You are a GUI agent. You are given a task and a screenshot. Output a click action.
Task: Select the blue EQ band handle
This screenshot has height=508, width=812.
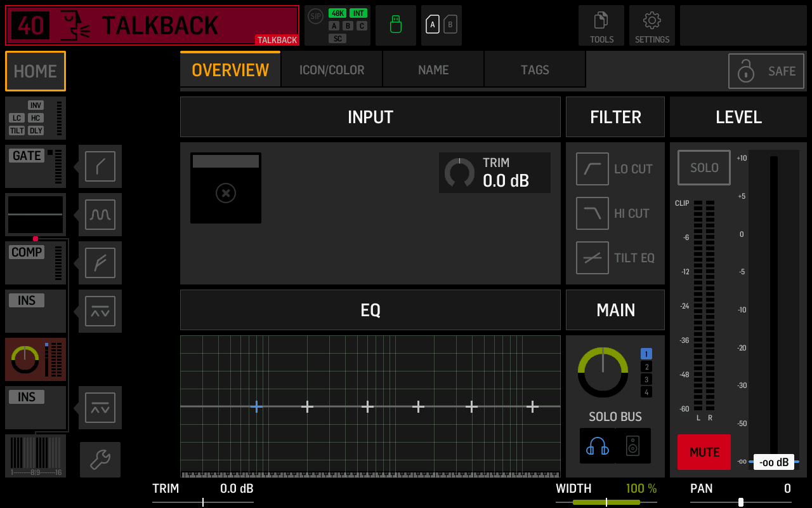(x=256, y=406)
